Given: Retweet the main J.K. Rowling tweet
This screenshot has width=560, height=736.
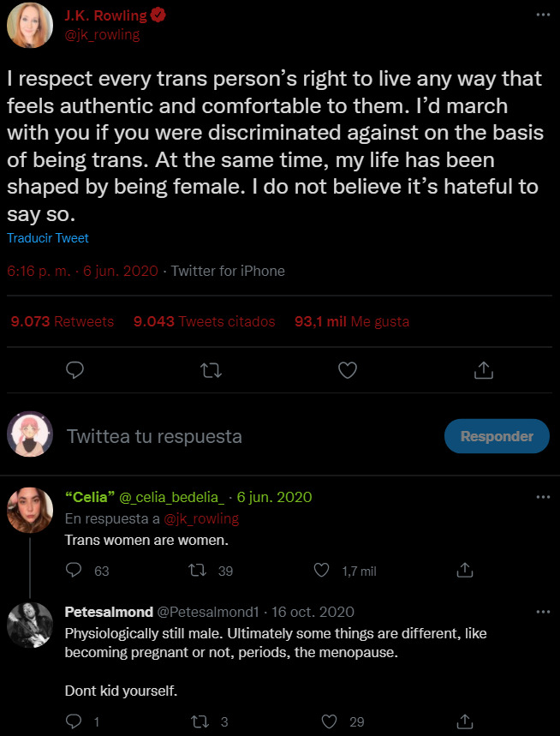Looking at the screenshot, I should tap(211, 370).
